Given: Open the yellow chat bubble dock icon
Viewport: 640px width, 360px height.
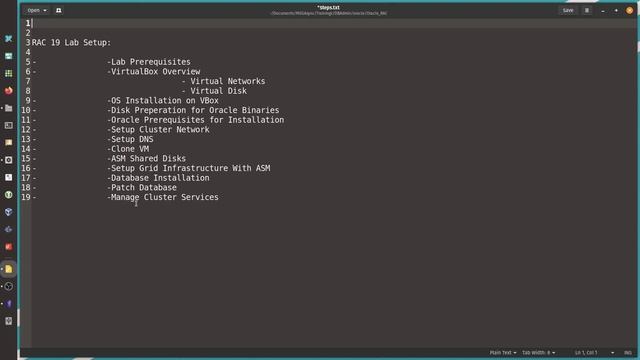Looking at the screenshot, I should [9, 142].
